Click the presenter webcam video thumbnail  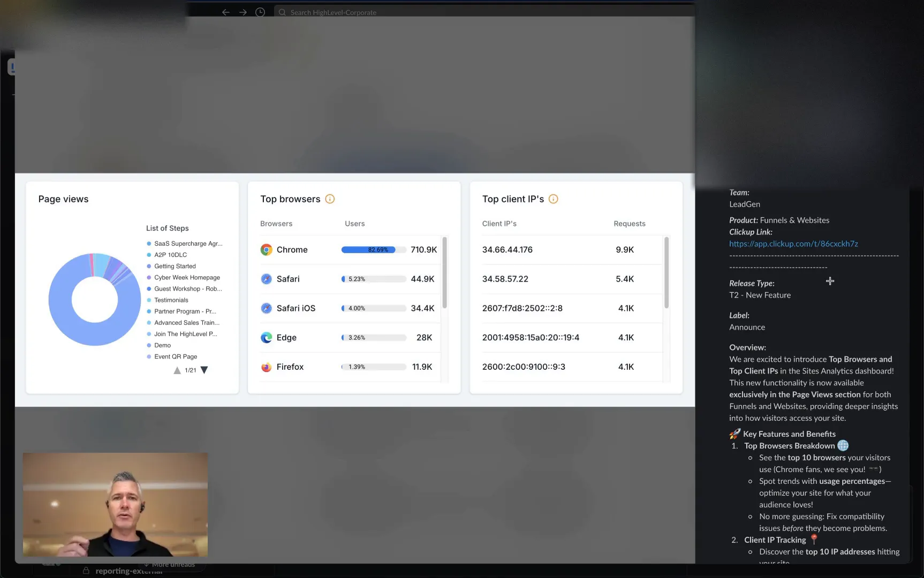click(115, 505)
